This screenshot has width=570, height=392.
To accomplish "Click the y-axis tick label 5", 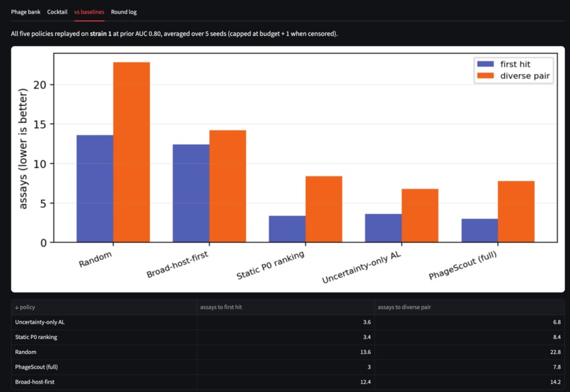I will pos(44,203).
